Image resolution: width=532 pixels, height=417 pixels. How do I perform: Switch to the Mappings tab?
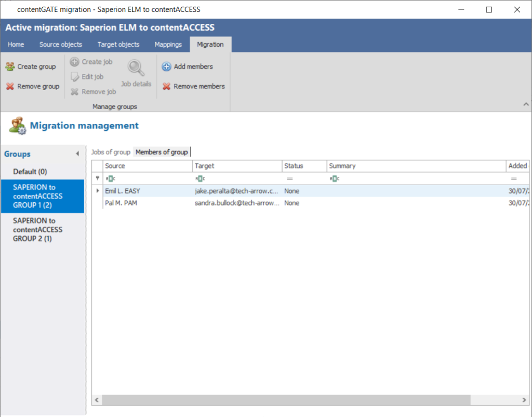coord(168,45)
